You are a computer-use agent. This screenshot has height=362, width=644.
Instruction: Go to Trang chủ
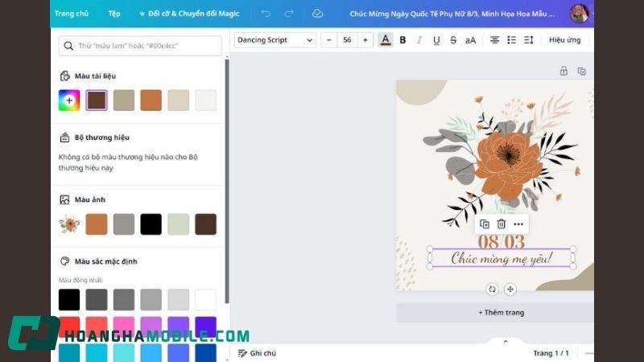(x=71, y=14)
